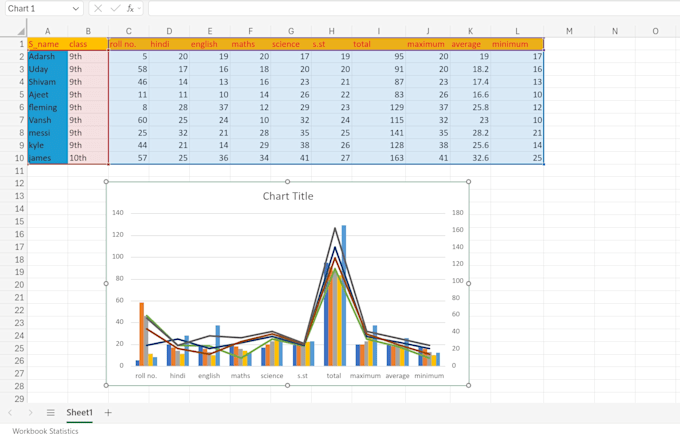The image size is (680, 437).
Task: Go to previous sheet arrow
Action: pos(10,413)
